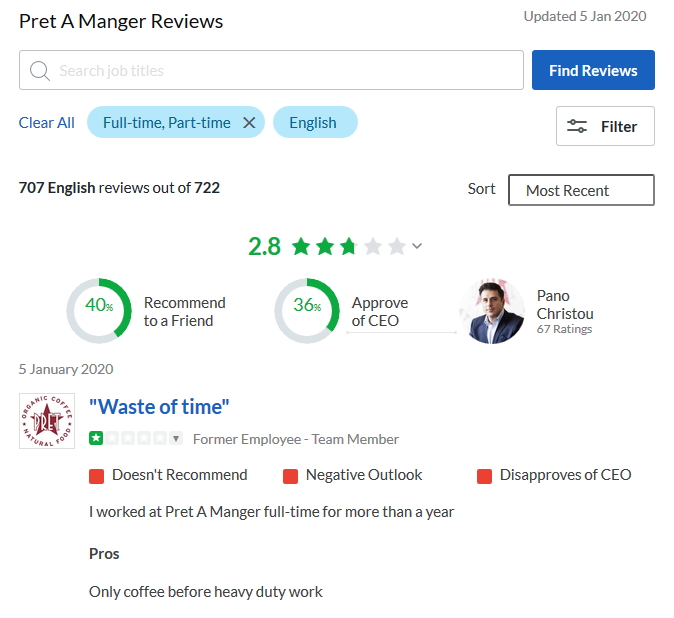Screen dimensions: 674x618
Task: Click the red Disapproves of CEO indicator
Action: click(x=485, y=476)
